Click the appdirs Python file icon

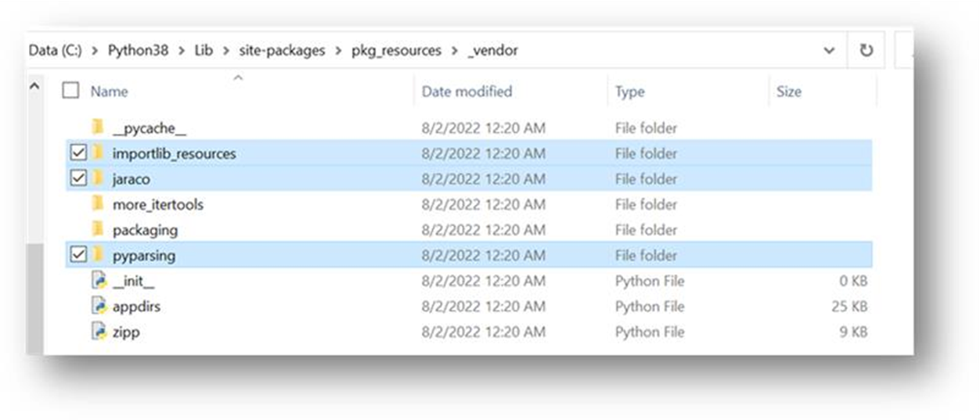(x=99, y=307)
